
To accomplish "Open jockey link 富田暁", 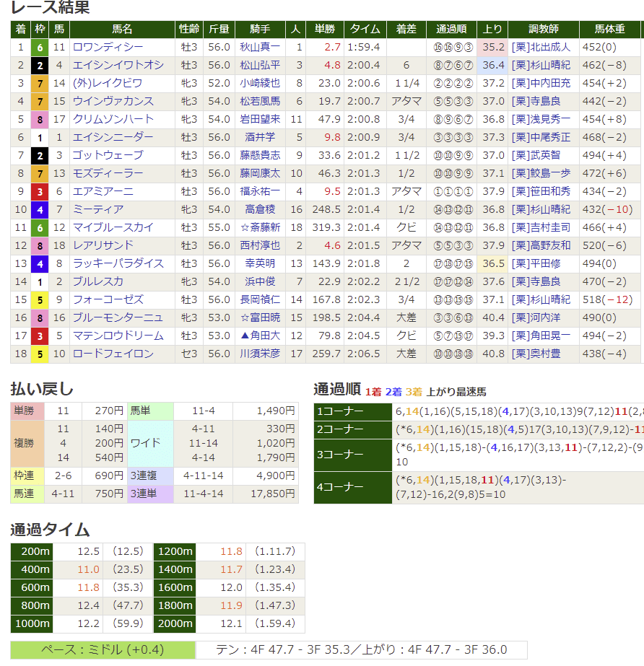I will (x=265, y=317).
